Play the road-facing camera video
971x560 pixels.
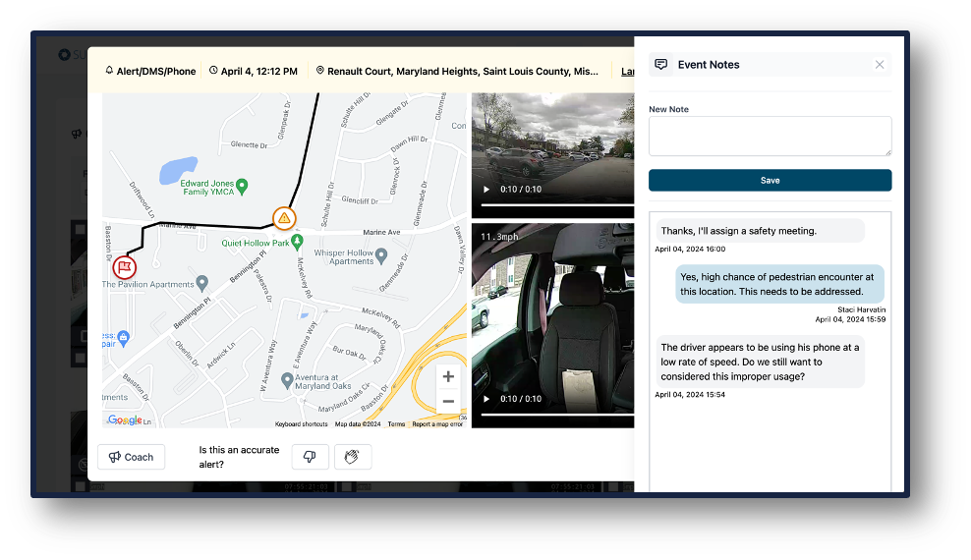click(x=485, y=189)
